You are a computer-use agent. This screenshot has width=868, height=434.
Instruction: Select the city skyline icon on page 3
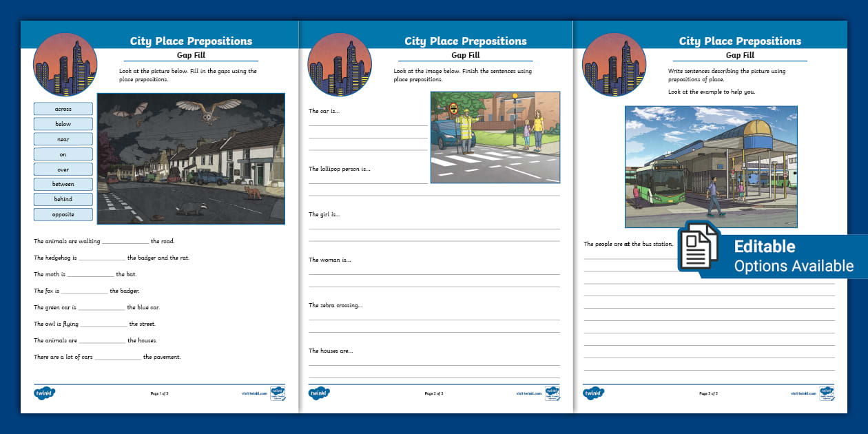click(614, 65)
